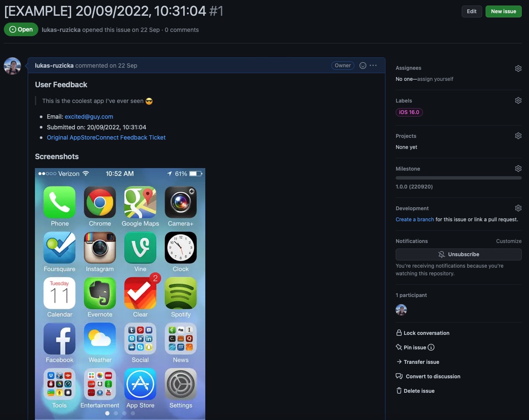Open the emoji reaction picker on the comment
The height and width of the screenshot is (420, 529).
363,66
